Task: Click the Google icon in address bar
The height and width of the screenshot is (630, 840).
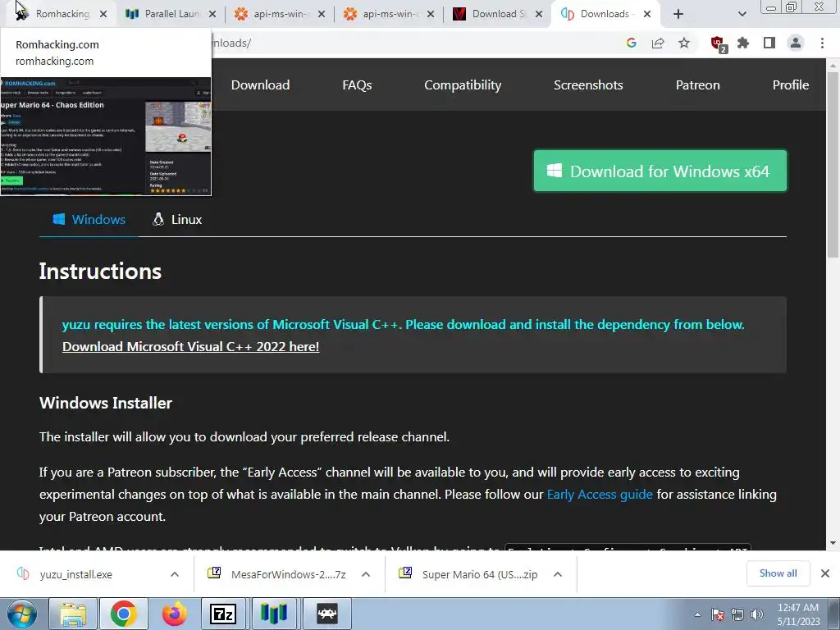Action: [632, 43]
